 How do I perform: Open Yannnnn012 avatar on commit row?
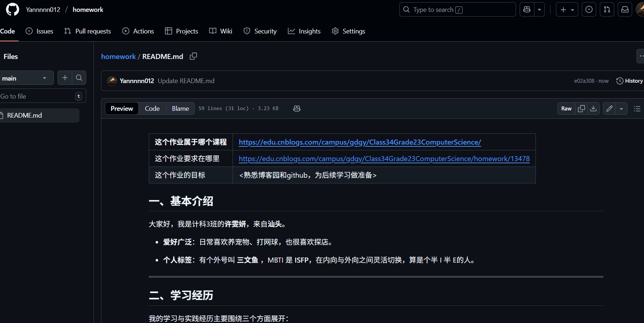[112, 81]
